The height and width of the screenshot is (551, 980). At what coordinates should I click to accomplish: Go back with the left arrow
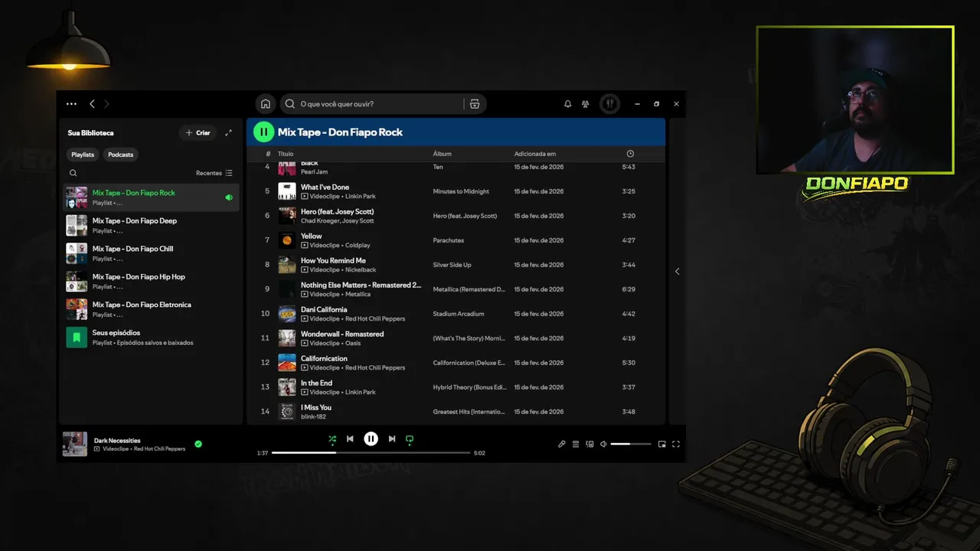pos(92,104)
